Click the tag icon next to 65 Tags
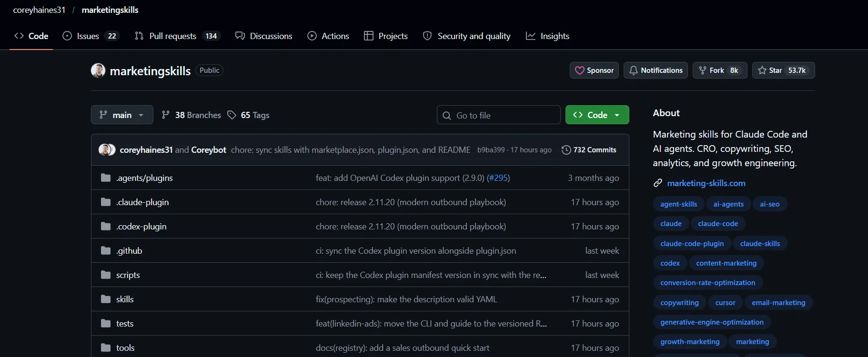 pyautogui.click(x=232, y=115)
